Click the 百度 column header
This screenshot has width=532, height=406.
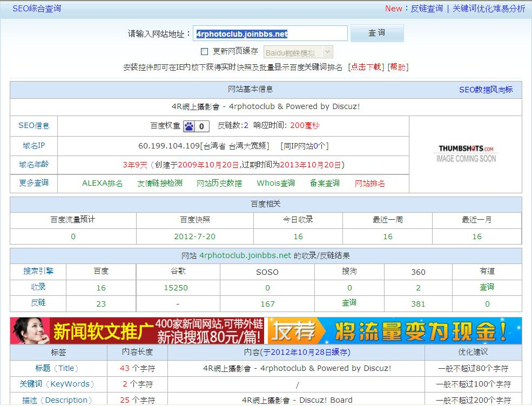pyautogui.click(x=101, y=272)
